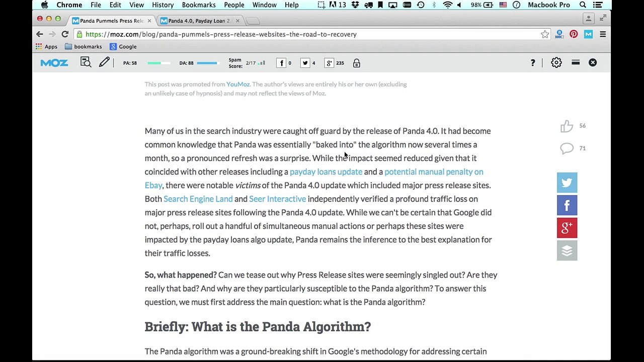This screenshot has height=362, width=644.
Task: Click the PA: 58 page authority bar
Action: click(x=147, y=63)
